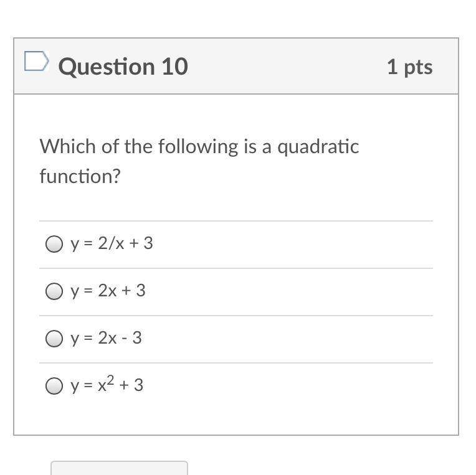The width and height of the screenshot is (476, 475).
Task: Choose radio button for y = 2x - 3
Action: (54, 339)
